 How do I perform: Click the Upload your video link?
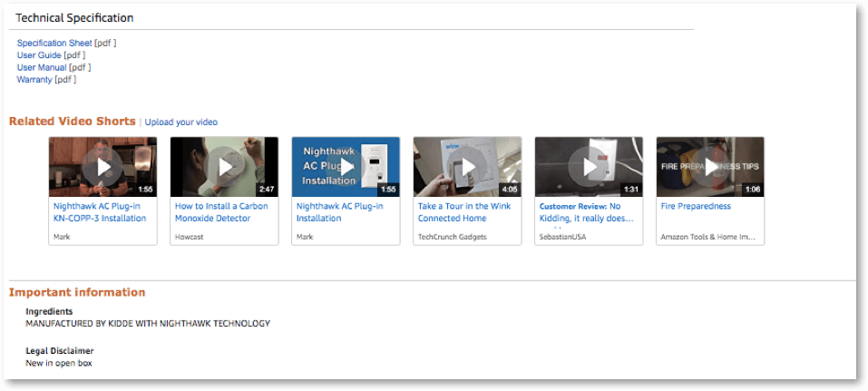click(181, 122)
